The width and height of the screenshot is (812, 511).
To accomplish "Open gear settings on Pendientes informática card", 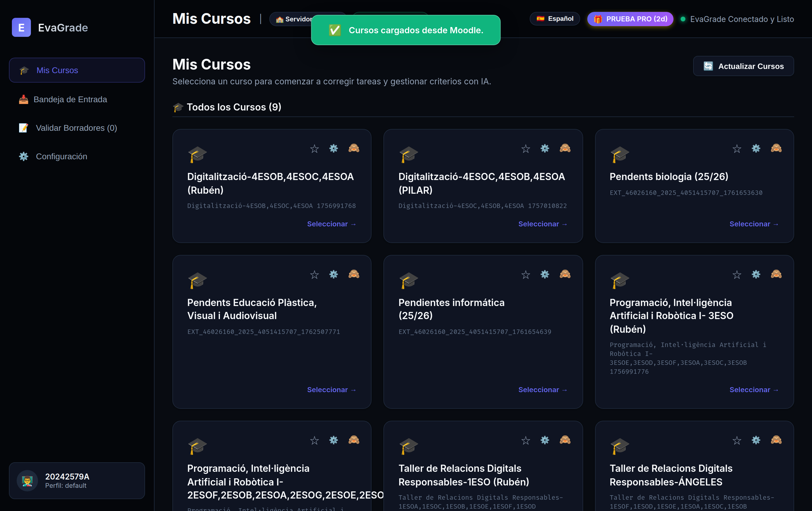I will tap(545, 275).
